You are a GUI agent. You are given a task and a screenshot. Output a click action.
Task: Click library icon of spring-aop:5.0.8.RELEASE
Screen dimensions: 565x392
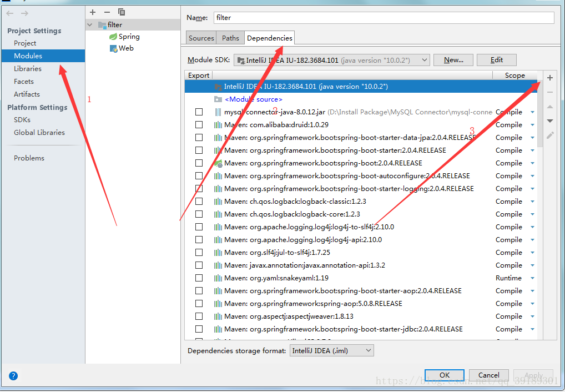[218, 304]
